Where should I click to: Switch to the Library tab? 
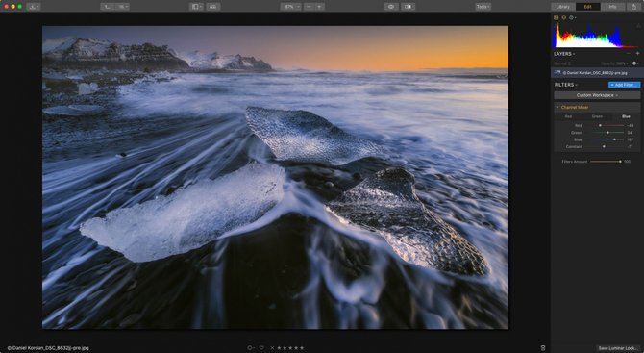click(x=563, y=7)
